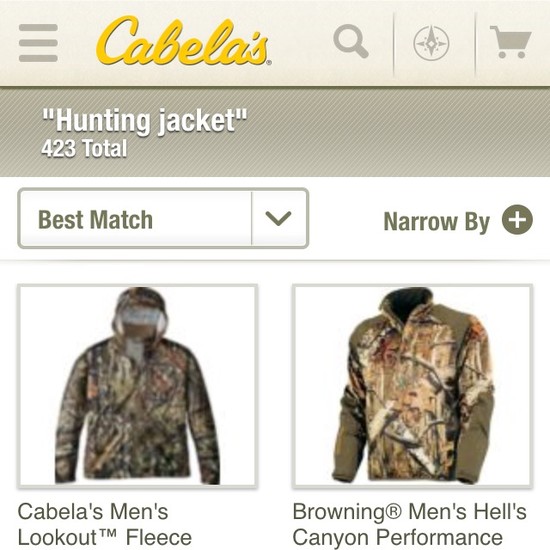Expand Narrow By with plus icon

pos(517,220)
